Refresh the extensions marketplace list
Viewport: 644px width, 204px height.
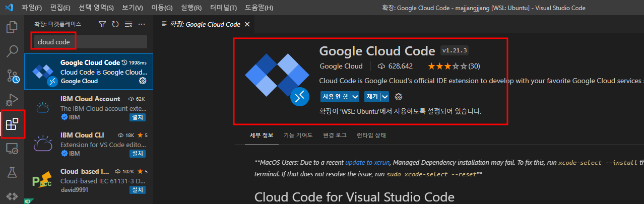115,24
